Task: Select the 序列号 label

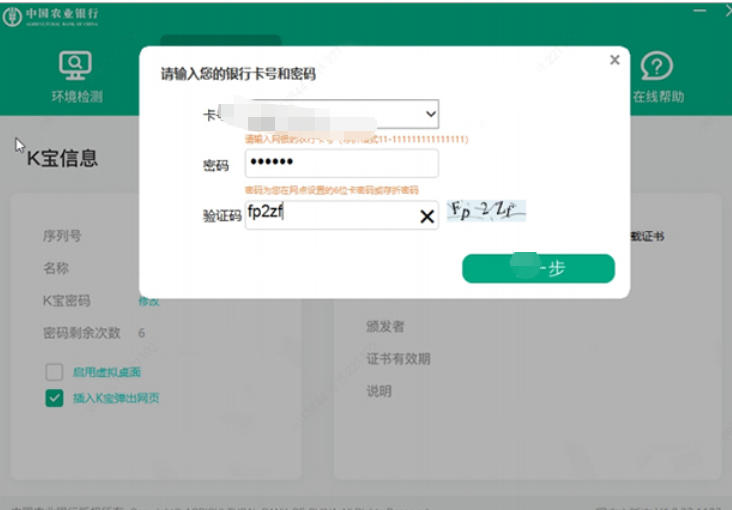Action: 62,236
